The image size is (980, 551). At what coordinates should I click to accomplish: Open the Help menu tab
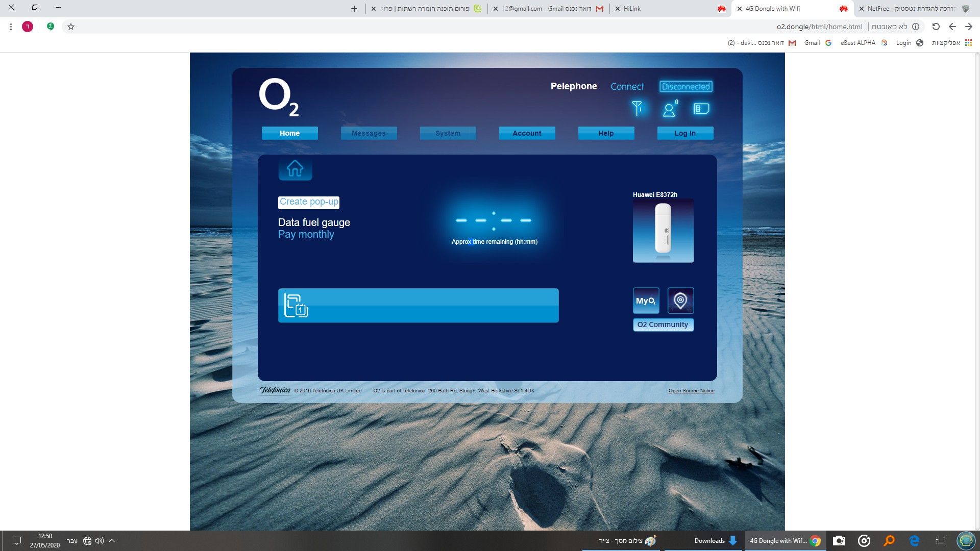coord(606,133)
